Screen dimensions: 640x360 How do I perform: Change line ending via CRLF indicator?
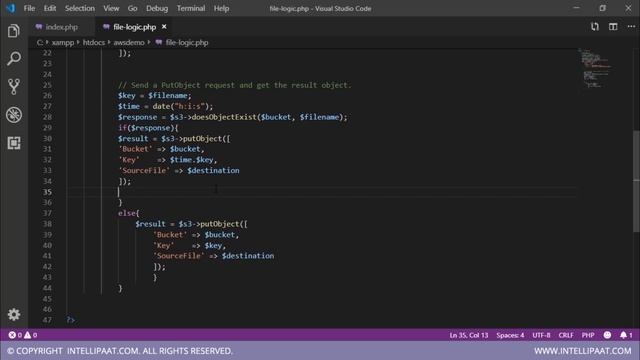[x=566, y=335]
